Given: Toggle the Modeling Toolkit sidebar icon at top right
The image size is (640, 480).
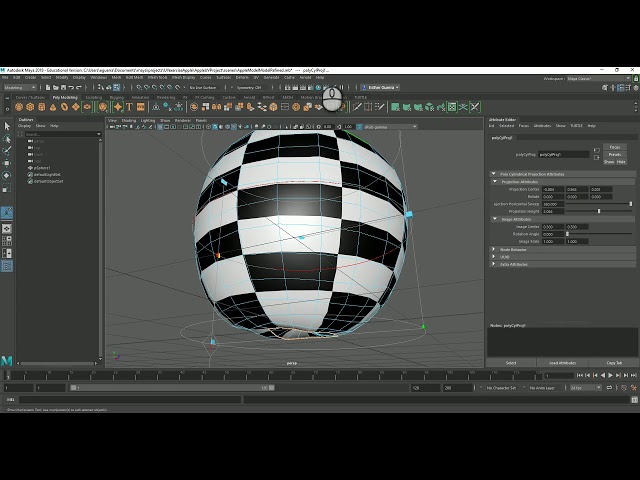Looking at the screenshot, I should coord(605,87).
